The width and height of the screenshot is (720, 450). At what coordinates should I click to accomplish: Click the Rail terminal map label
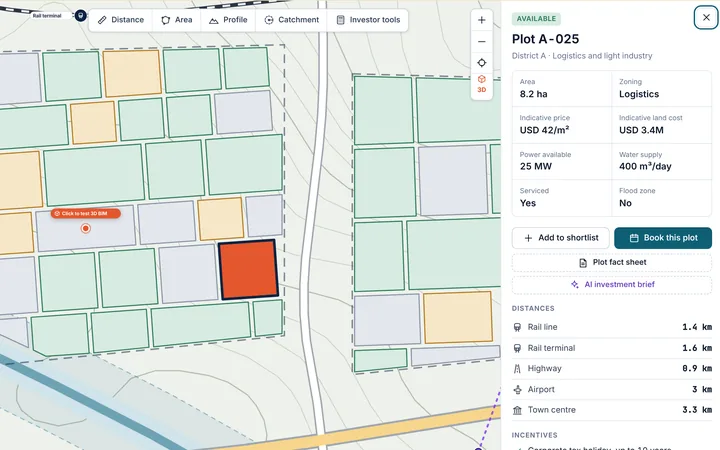47,16
